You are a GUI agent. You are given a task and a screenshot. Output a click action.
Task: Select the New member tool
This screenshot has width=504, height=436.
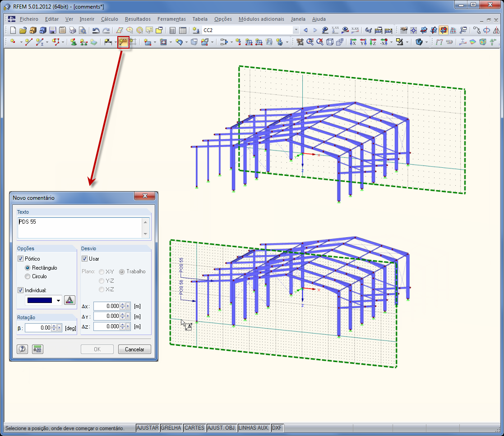tap(40, 42)
